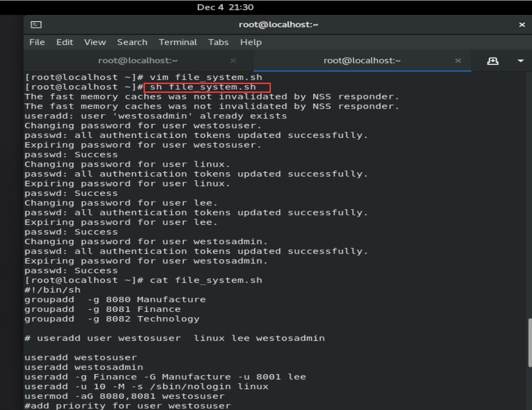The width and height of the screenshot is (532, 410).
Task: Open the Edit menu
Action: pyautogui.click(x=65, y=42)
